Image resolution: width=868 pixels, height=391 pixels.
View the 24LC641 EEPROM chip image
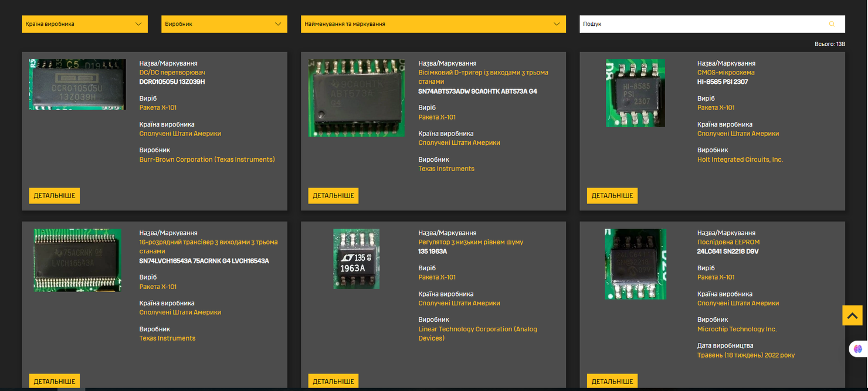(635, 264)
